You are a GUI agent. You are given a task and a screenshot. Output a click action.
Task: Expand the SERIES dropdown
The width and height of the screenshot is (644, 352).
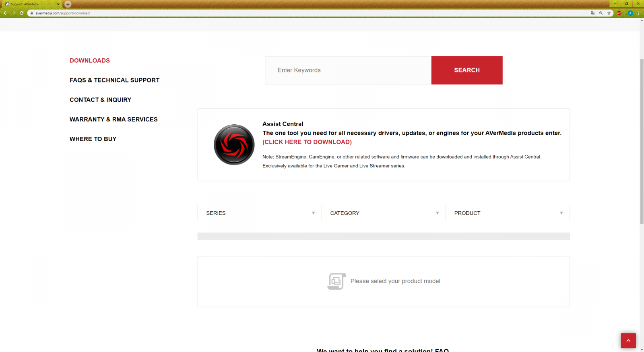click(260, 213)
